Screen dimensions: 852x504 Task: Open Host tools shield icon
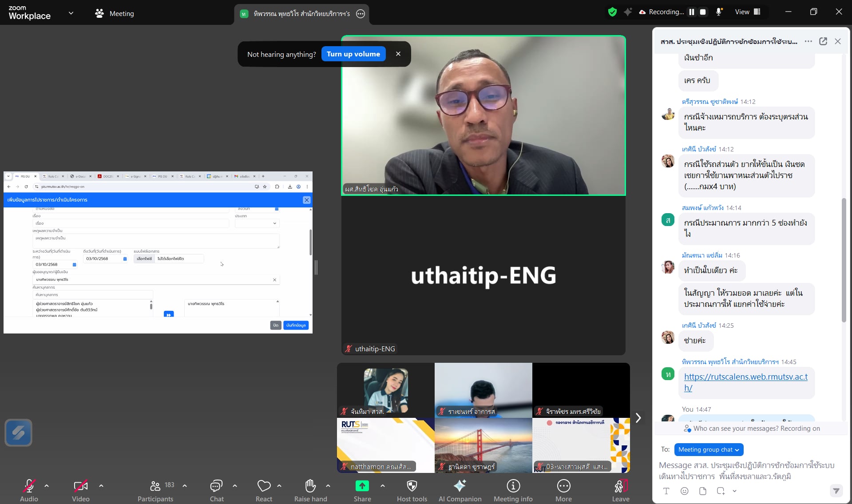click(412, 490)
